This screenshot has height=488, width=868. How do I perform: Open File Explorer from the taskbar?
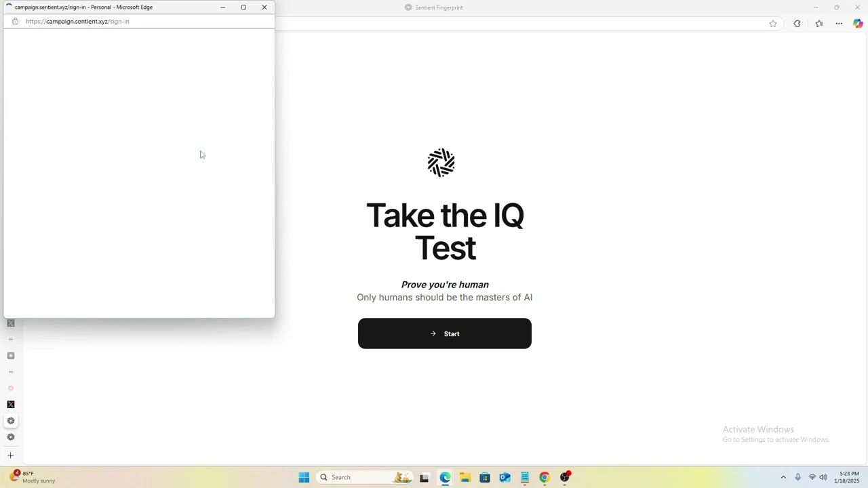465,477
